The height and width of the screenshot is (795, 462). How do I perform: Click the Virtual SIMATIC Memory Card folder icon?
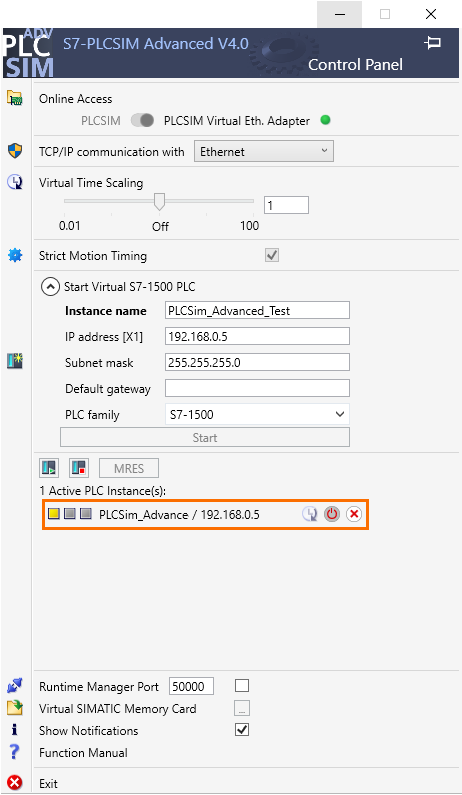[x=15, y=708]
